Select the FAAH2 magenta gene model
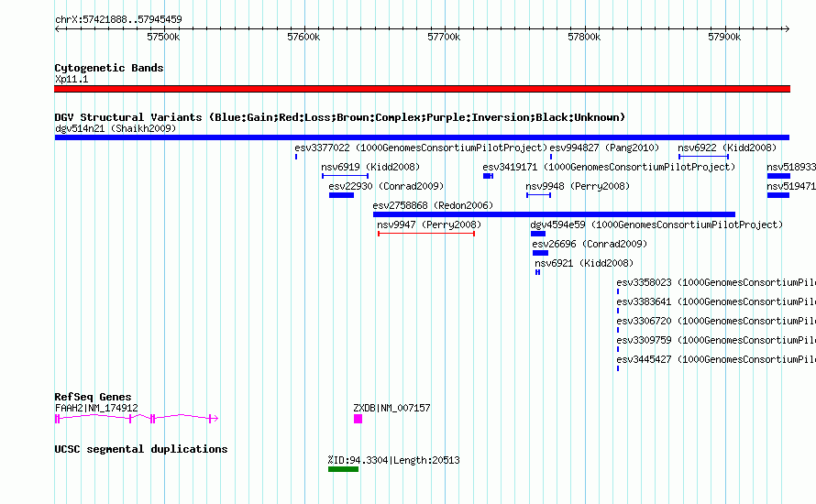816x504 pixels. (x=137, y=418)
